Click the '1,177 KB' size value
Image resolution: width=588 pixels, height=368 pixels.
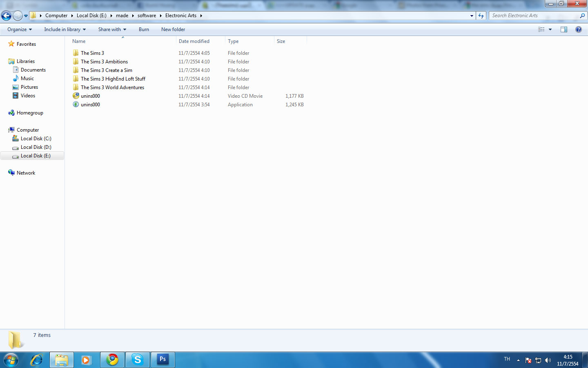pos(294,96)
